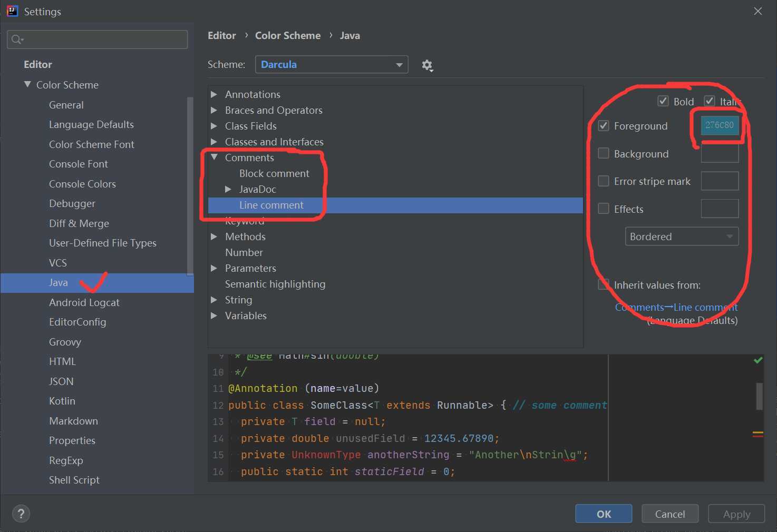This screenshot has height=532, width=777.
Task: Open HTML color settings
Action: (x=62, y=361)
